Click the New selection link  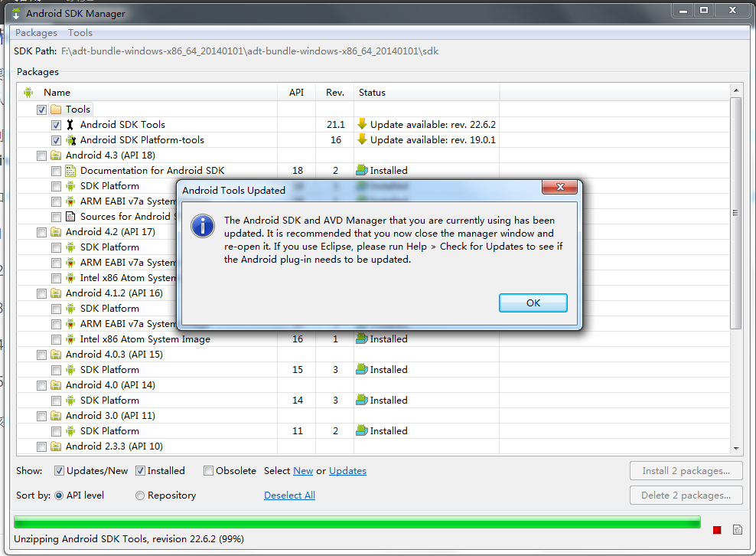[303, 470]
